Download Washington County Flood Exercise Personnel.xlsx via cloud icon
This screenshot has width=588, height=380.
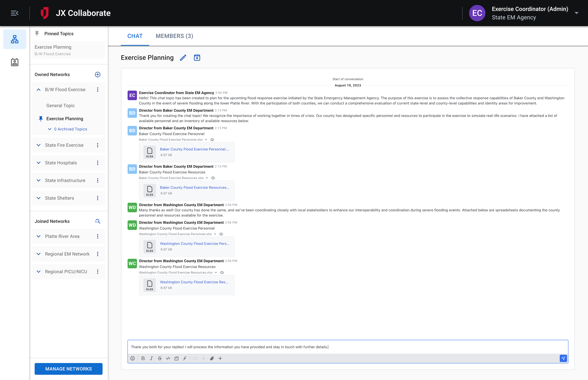click(221, 234)
